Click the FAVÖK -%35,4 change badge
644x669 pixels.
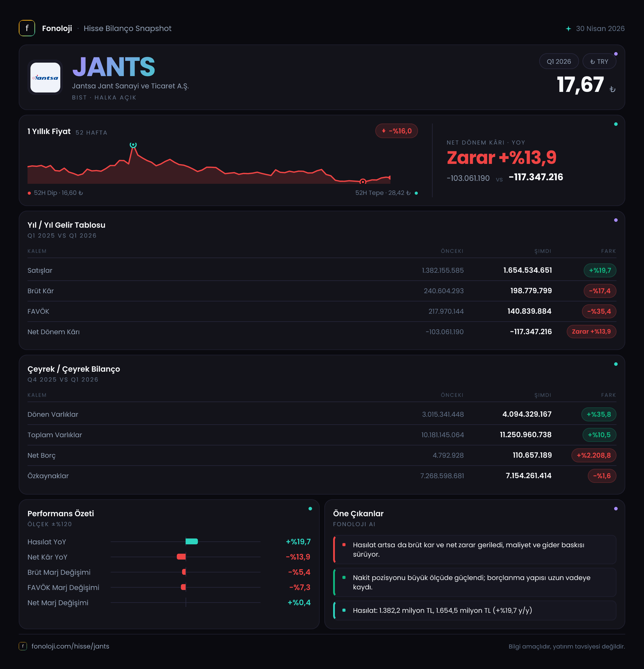click(x=599, y=311)
